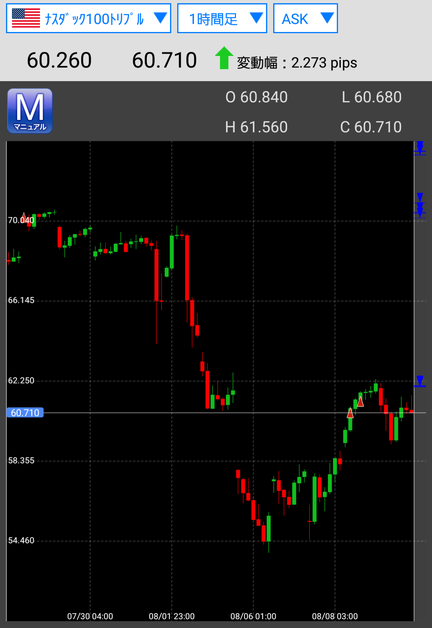Click the US flag icon

26,18
